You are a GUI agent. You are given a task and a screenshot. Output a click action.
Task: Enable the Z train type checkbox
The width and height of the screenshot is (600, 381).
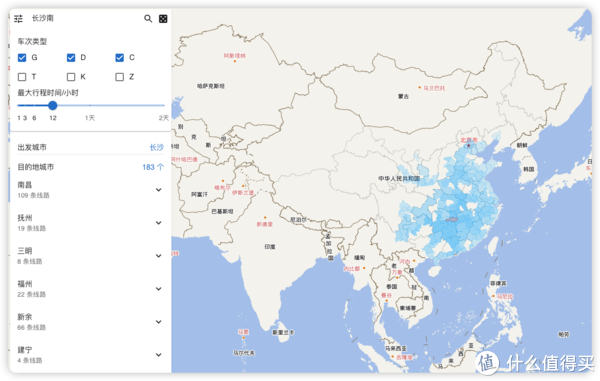tap(119, 77)
